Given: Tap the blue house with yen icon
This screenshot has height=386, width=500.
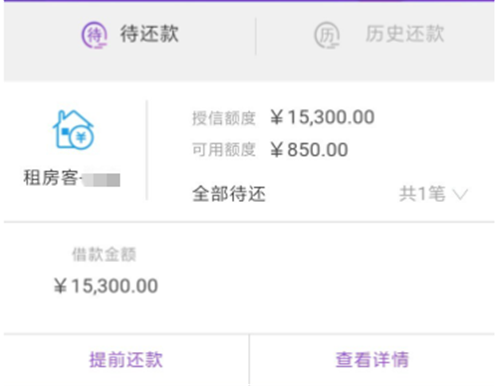Looking at the screenshot, I should pyautogui.click(x=73, y=129).
